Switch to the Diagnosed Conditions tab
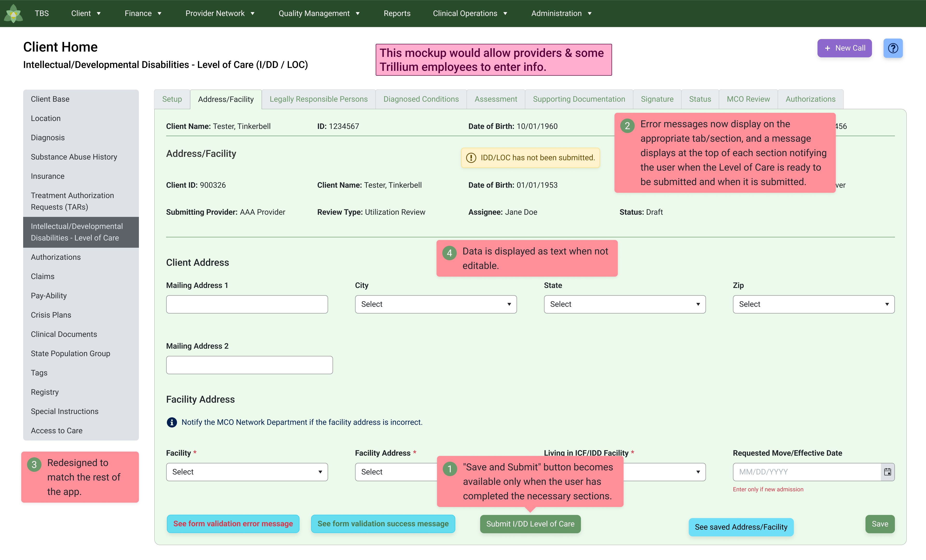 point(421,99)
